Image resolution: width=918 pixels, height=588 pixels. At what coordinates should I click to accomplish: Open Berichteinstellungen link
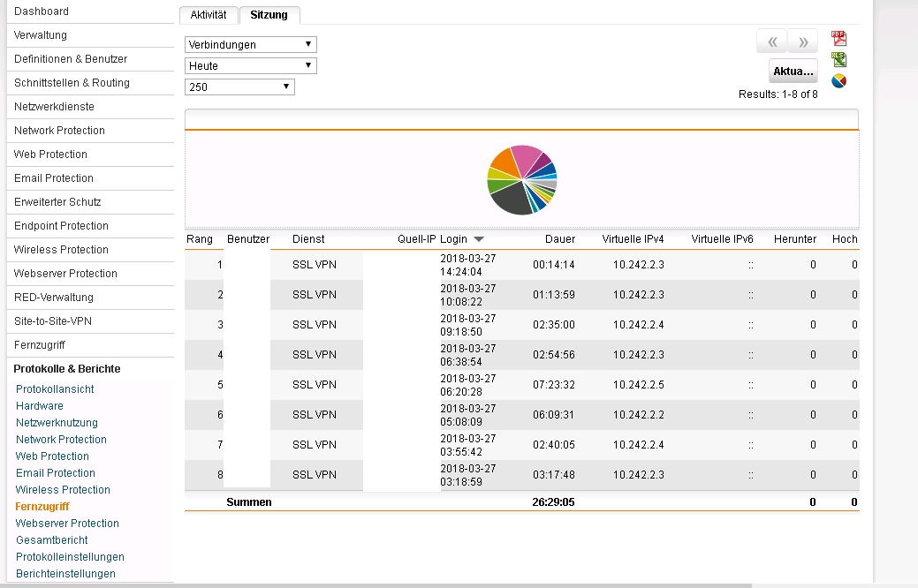pos(65,574)
